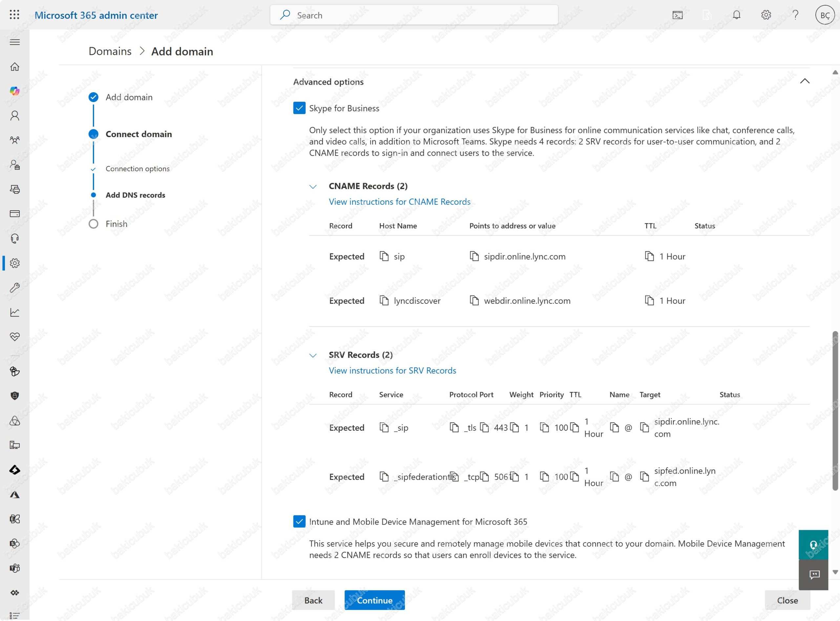Open the Users sidebar icon
Image resolution: width=840 pixels, height=621 pixels.
(x=15, y=115)
